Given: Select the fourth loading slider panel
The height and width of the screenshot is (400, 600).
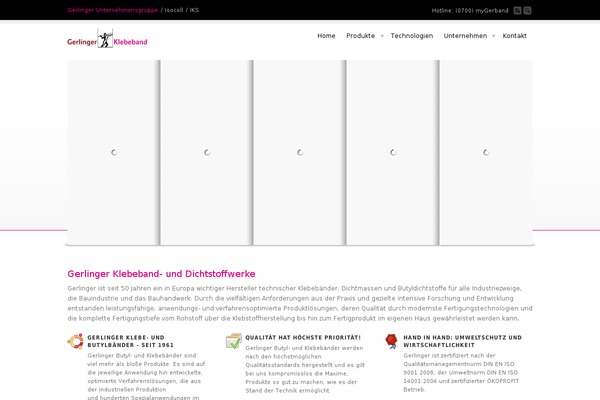Looking at the screenshot, I should coord(393,152).
